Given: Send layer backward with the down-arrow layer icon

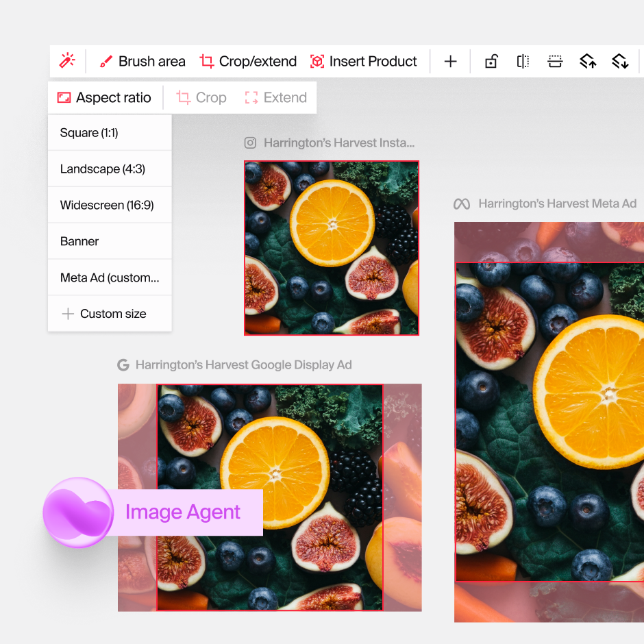Looking at the screenshot, I should pyautogui.click(x=620, y=61).
